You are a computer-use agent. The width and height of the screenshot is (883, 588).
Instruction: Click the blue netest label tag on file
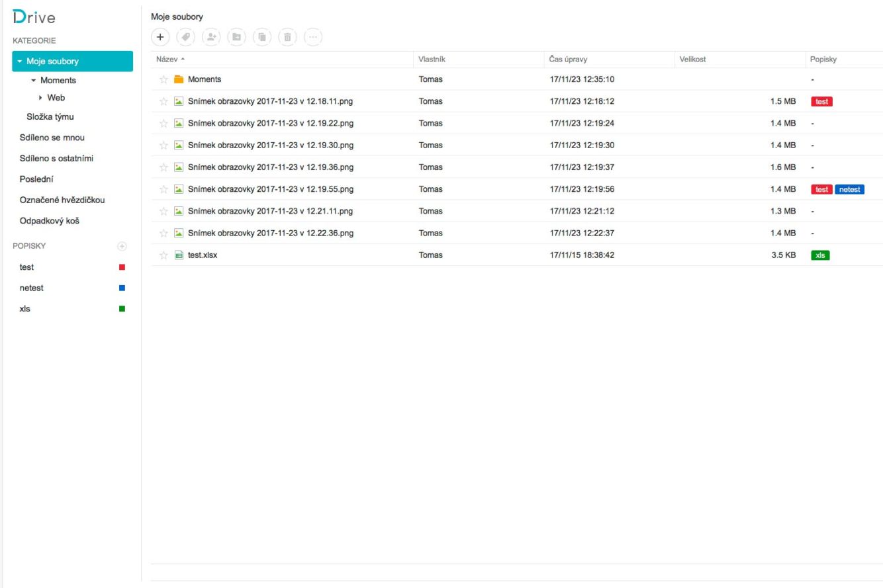coord(849,190)
